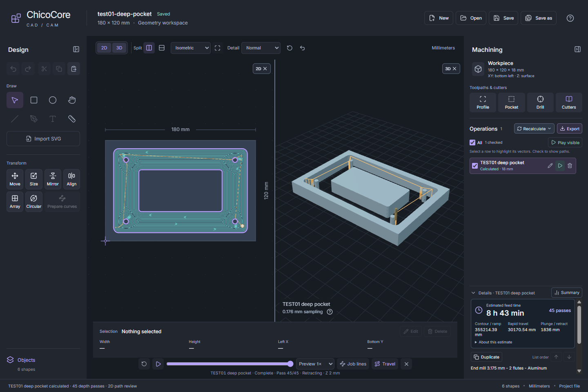
Task: Open the Size transform tool
Action: click(34, 179)
